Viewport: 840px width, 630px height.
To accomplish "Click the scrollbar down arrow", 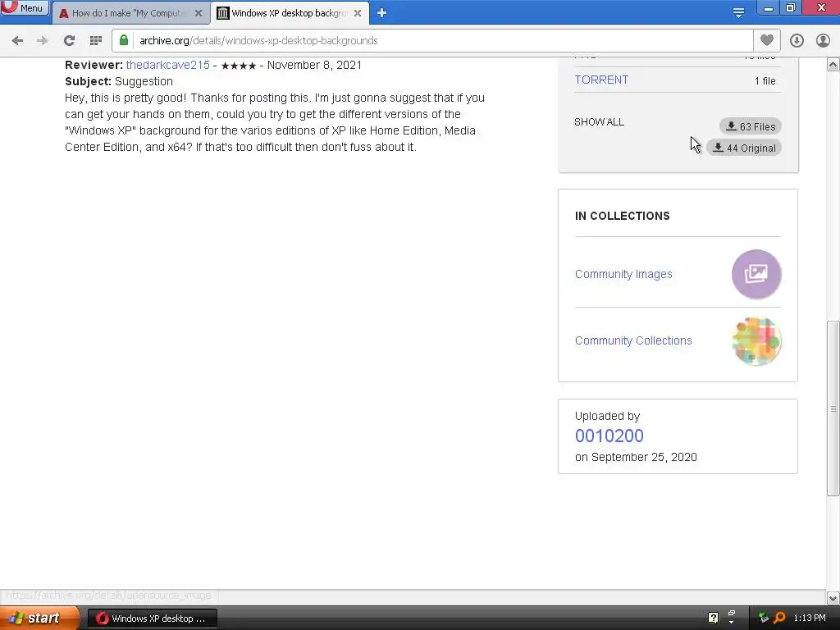I will coord(833,598).
